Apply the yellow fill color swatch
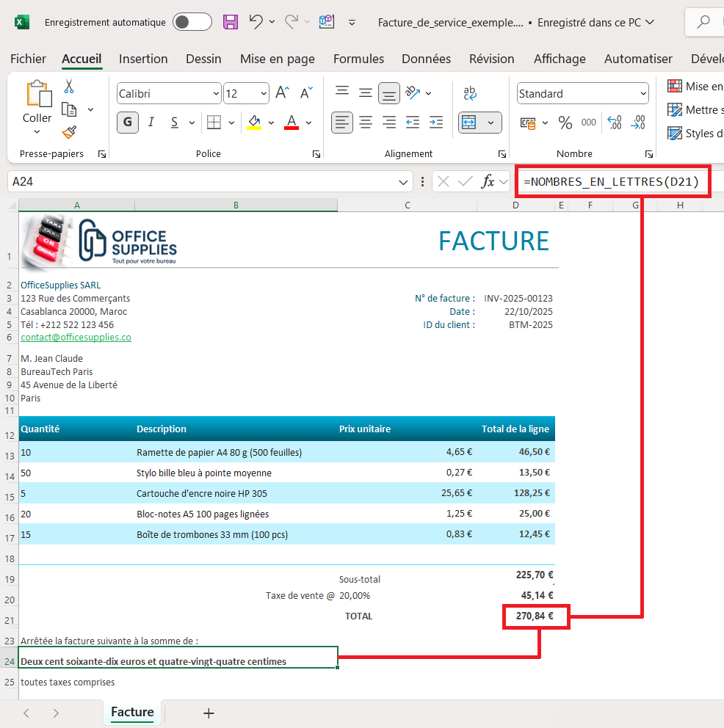 coord(254,123)
